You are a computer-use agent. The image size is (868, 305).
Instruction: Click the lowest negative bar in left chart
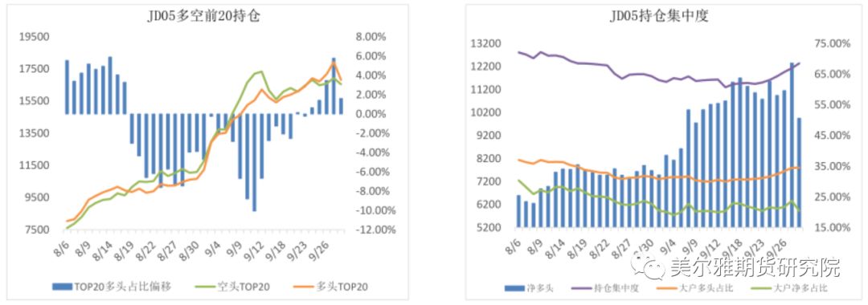tap(254, 162)
